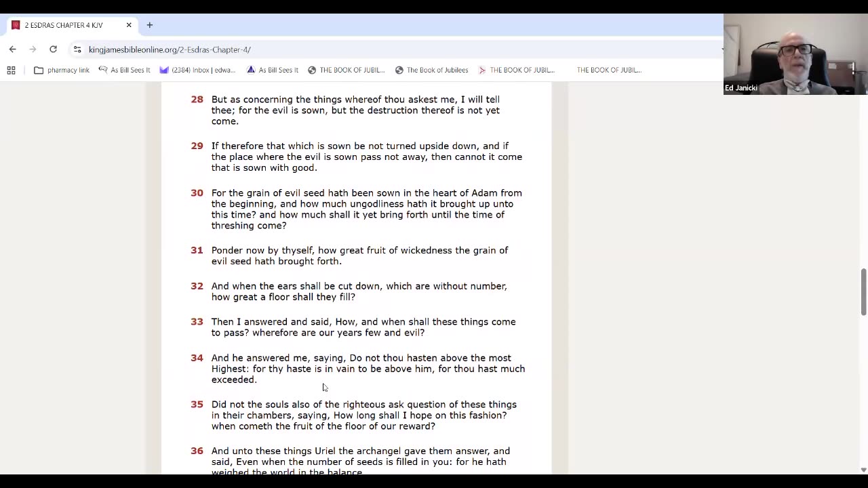Click verse number 31
The image size is (868, 488).
click(x=197, y=250)
